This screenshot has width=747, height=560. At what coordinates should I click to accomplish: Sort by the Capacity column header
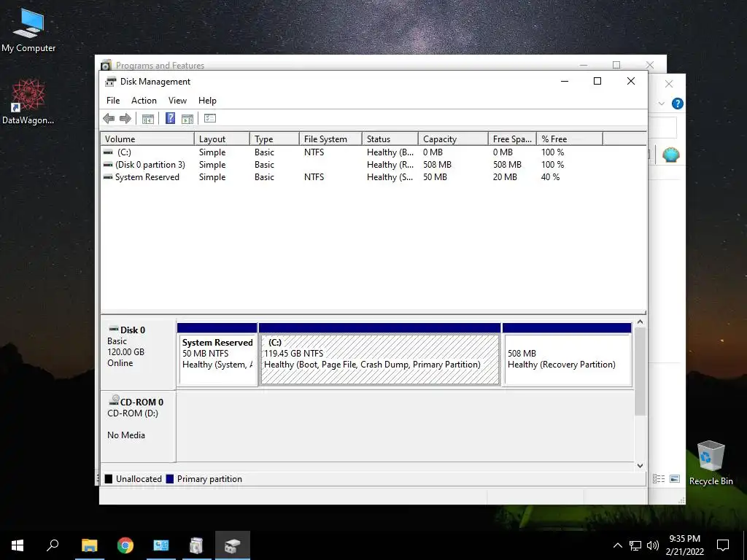pos(454,139)
